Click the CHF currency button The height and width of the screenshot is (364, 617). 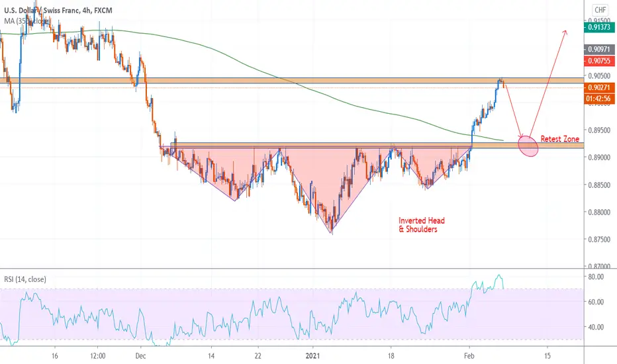pos(600,10)
